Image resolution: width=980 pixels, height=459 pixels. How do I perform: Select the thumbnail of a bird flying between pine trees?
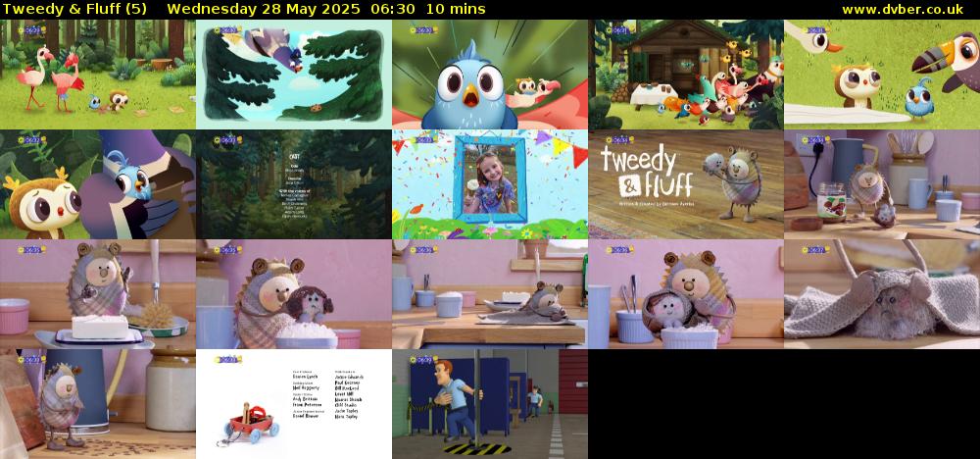(294, 75)
